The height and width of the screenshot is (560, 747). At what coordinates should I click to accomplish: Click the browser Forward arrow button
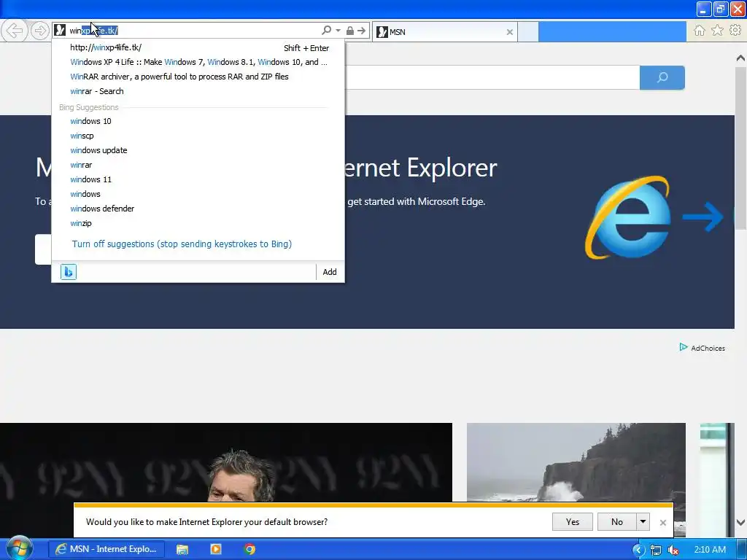[40, 31]
